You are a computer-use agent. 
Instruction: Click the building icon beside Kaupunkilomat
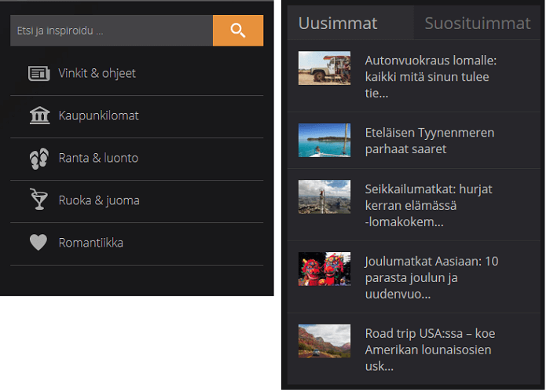pos(39,115)
